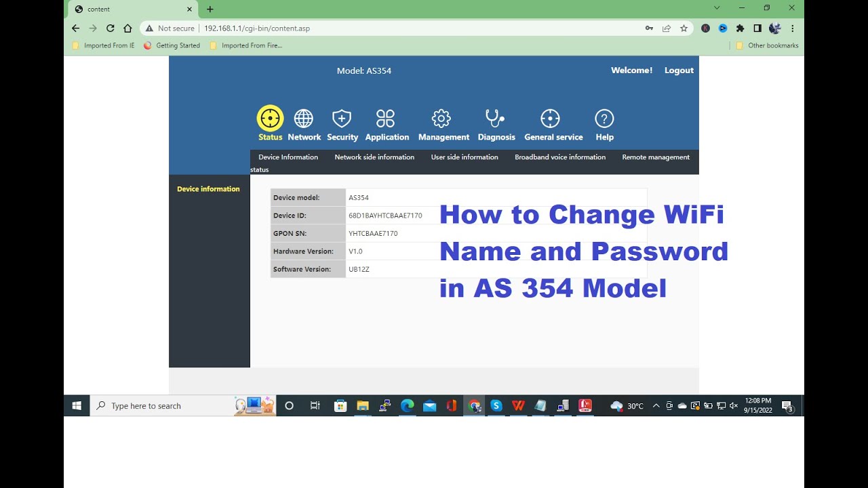
Task: Open Remote management status tab
Action: [656, 157]
